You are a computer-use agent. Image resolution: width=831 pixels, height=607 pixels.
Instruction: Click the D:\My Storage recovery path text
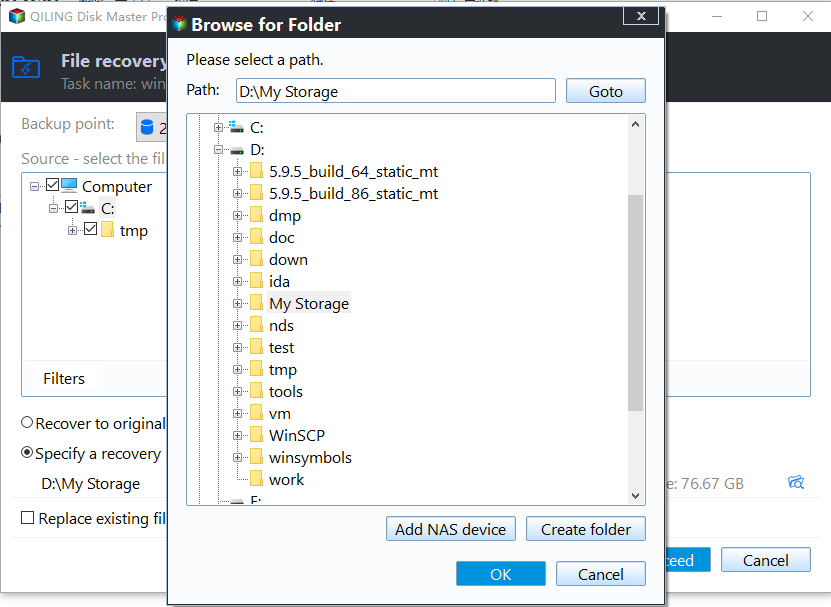pyautogui.click(x=91, y=483)
